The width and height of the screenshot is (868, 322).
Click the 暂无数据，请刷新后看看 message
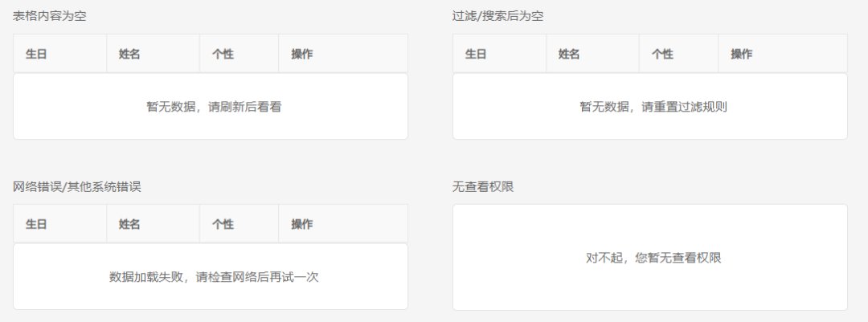pos(215,107)
